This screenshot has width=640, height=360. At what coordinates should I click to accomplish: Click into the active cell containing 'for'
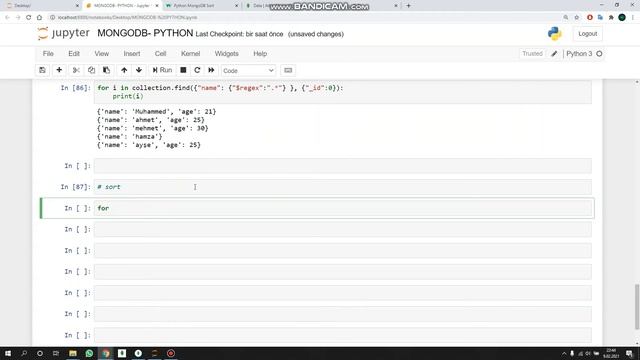pos(342,208)
